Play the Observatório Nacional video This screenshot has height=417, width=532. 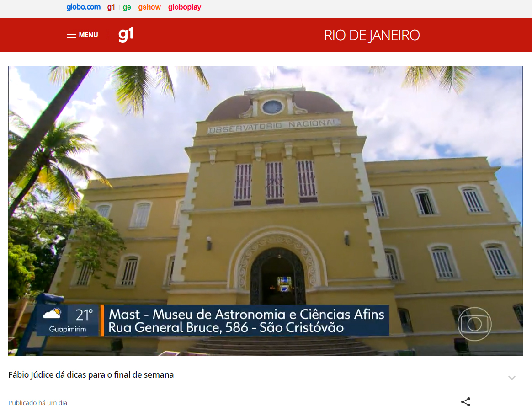point(266,211)
